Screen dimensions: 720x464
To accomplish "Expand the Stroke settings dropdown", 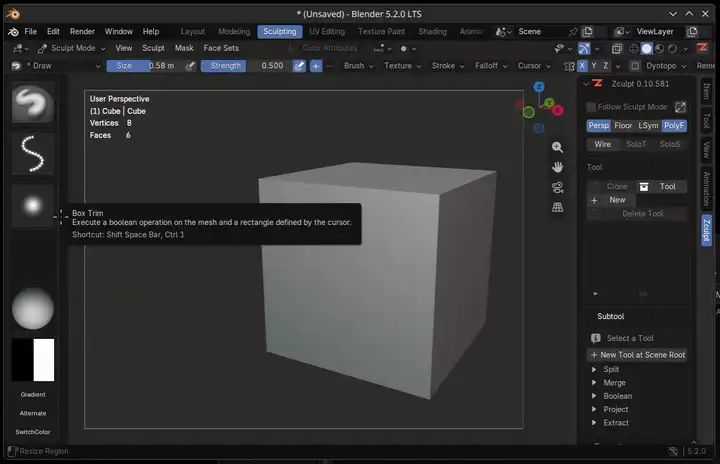I will click(x=448, y=66).
